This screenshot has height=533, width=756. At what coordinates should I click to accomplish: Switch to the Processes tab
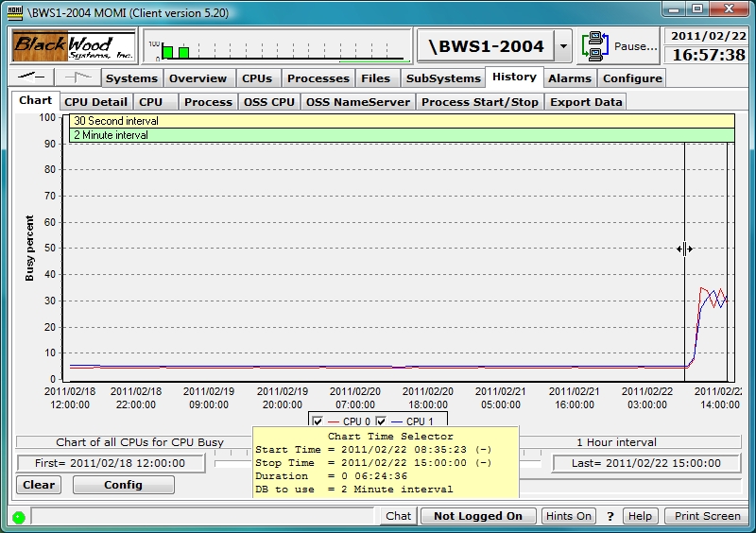click(x=318, y=78)
